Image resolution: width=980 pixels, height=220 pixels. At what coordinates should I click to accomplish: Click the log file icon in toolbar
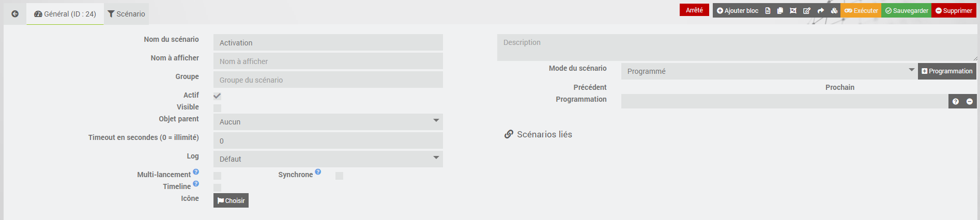pyautogui.click(x=768, y=11)
